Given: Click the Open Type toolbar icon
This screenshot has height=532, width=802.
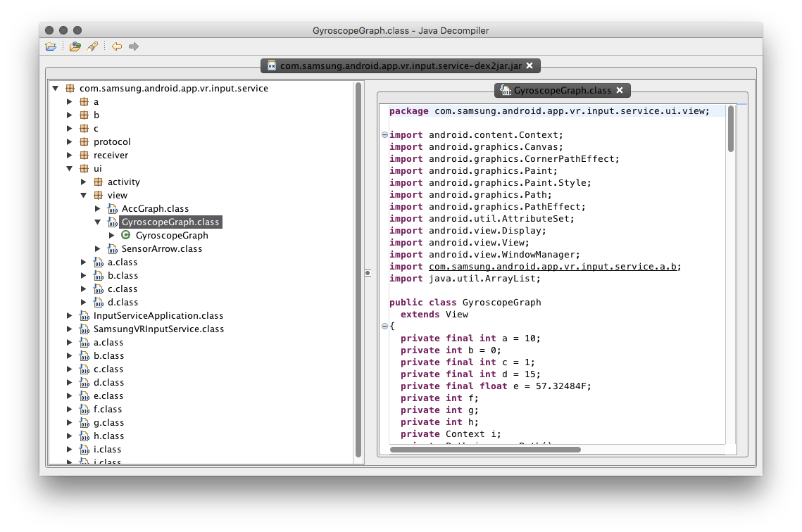Looking at the screenshot, I should [75, 46].
